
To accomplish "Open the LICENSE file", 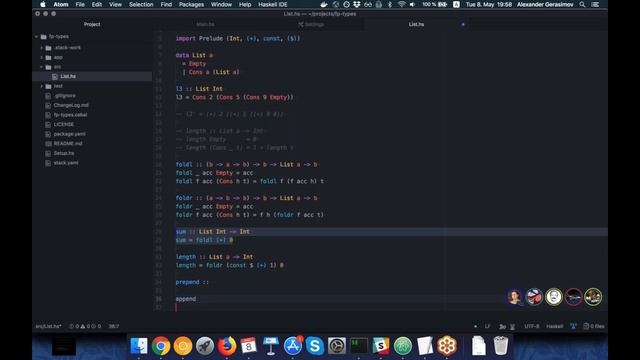I will (64, 124).
